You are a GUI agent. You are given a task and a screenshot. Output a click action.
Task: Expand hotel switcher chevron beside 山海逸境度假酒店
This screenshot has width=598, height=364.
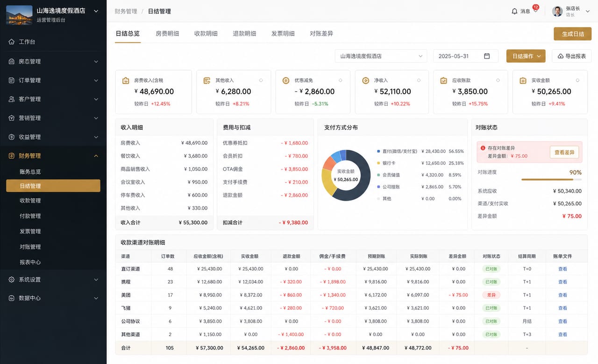pyautogui.click(x=96, y=11)
